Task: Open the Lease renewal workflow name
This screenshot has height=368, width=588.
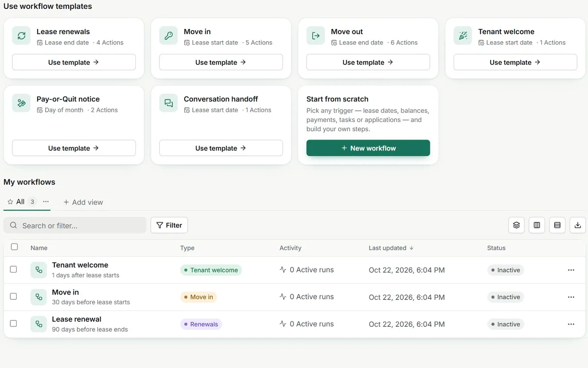Action: [x=76, y=319]
